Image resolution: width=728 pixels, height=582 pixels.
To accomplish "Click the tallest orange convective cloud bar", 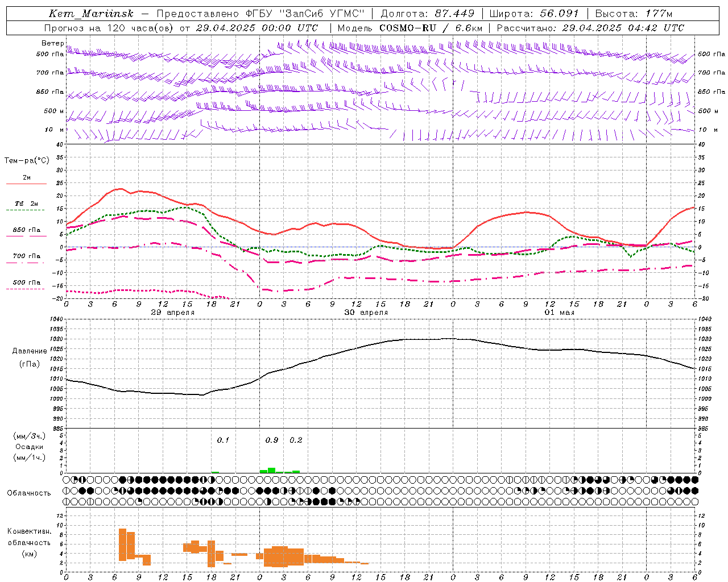I will click(x=122, y=544).
